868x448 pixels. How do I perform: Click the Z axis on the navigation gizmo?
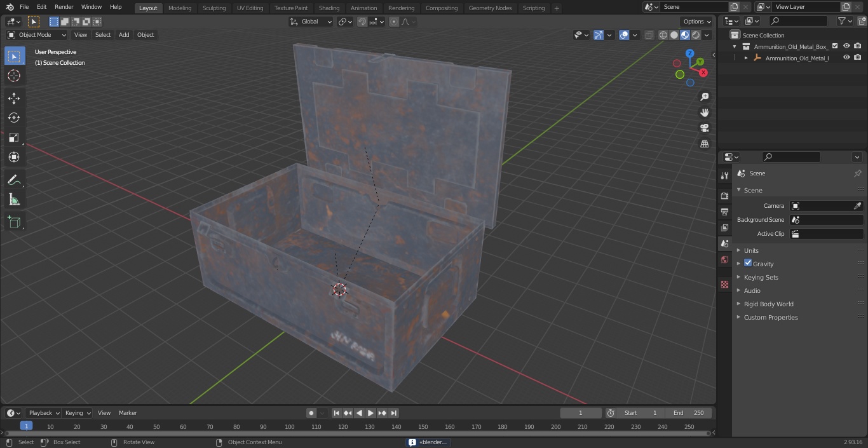point(690,53)
